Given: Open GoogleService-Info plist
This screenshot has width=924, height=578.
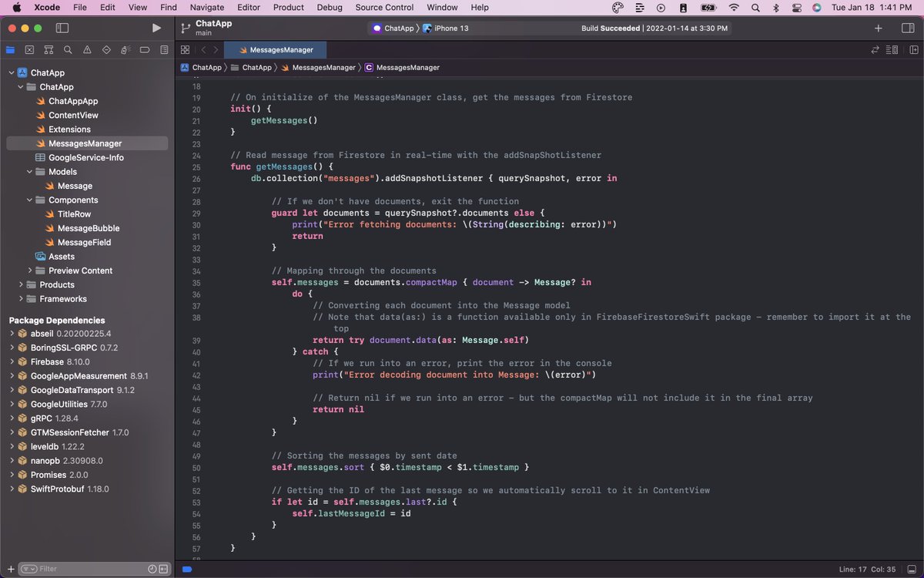Looking at the screenshot, I should [86, 158].
